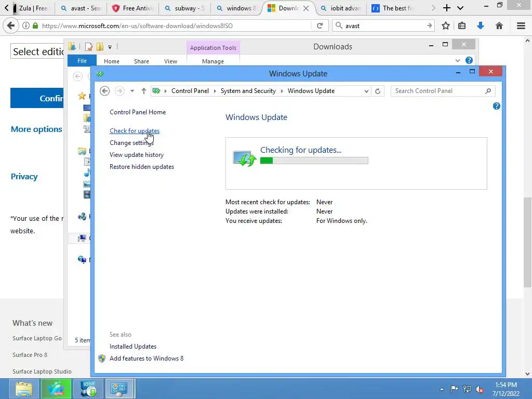This screenshot has height=399, width=532.
Task: Click the checking-for-updates computer icon
Action: coord(244,159)
